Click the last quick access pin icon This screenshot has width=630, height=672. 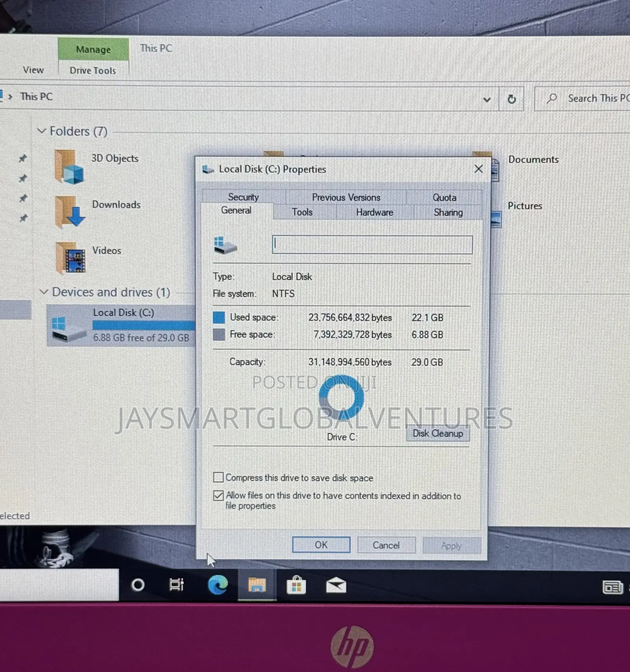[24, 218]
